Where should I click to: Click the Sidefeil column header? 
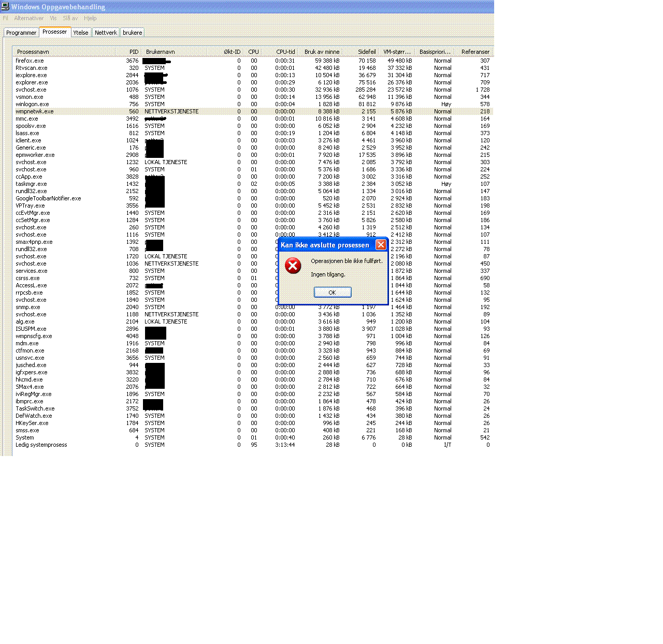coord(360,52)
